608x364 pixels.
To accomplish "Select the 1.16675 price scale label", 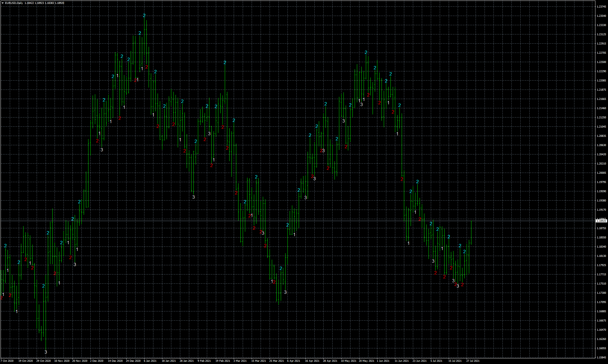I will point(601,321).
